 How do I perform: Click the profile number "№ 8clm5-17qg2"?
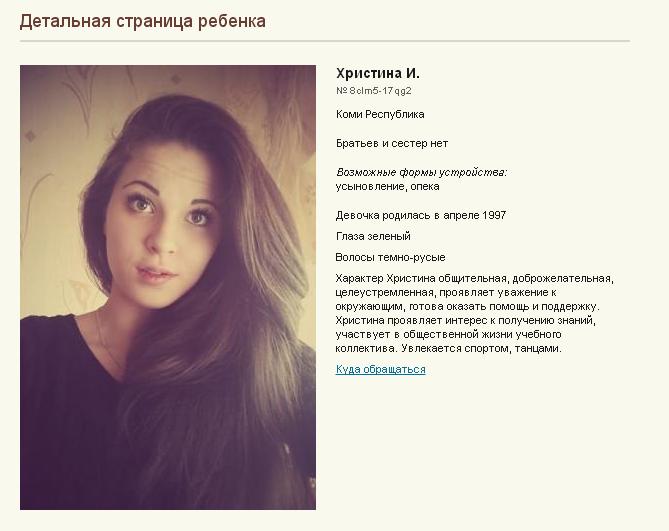click(374, 91)
